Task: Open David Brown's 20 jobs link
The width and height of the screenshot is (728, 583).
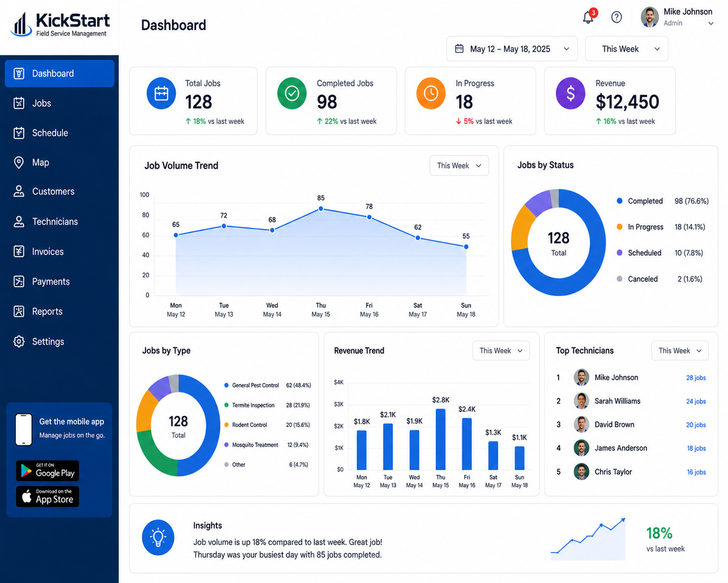Action: tap(696, 425)
